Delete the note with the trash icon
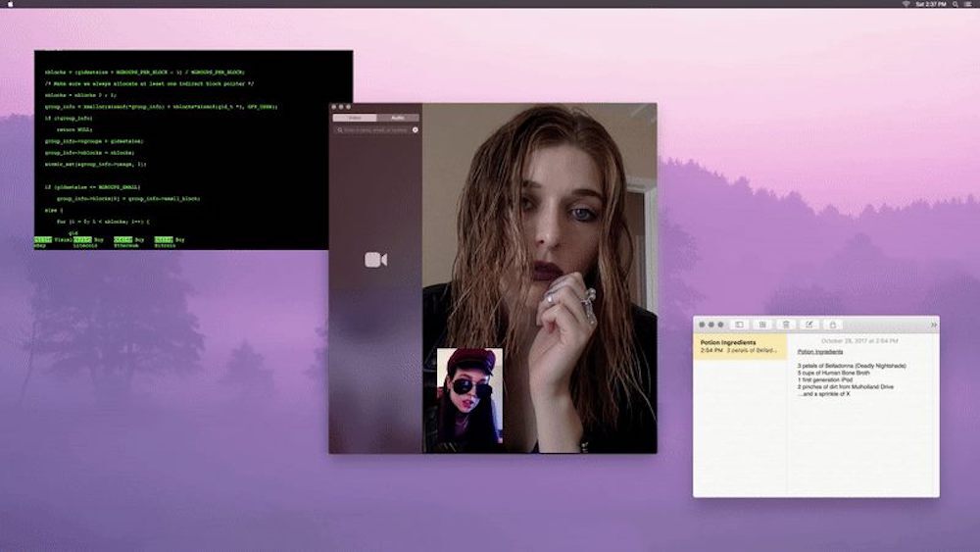The image size is (980, 552). click(x=786, y=325)
